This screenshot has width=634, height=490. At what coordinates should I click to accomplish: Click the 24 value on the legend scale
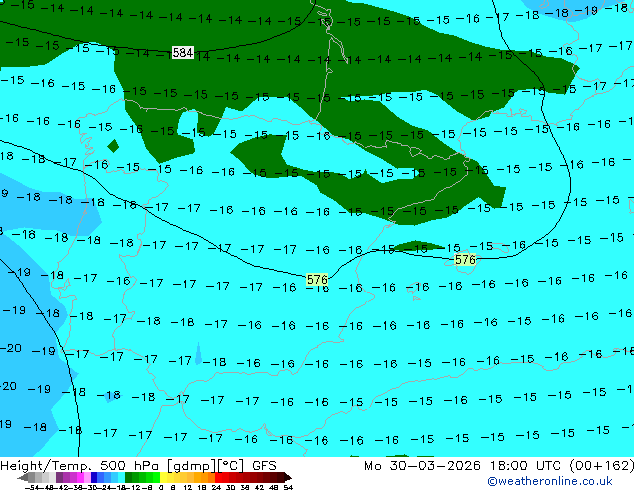coord(216,488)
